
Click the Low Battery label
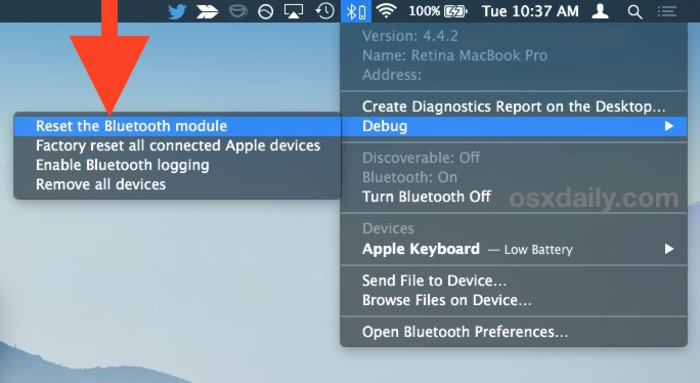pos(538,250)
